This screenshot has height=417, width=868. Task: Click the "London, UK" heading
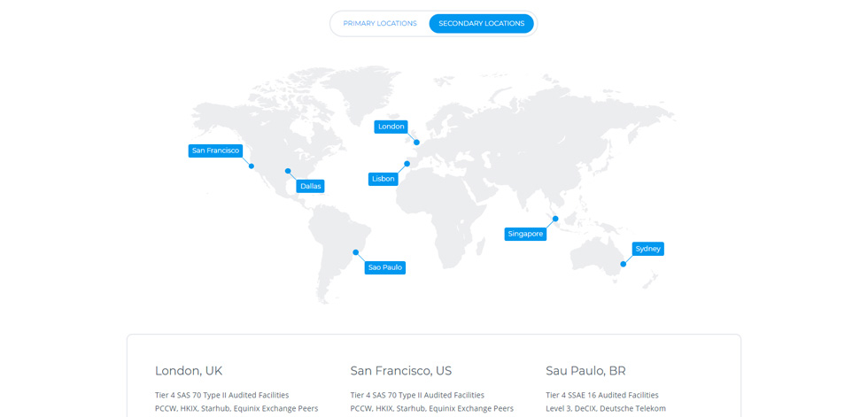tap(189, 371)
